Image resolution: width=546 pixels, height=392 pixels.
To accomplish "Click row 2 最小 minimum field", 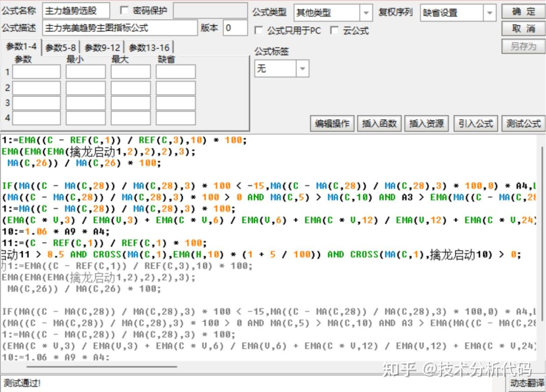I will [x=86, y=88].
